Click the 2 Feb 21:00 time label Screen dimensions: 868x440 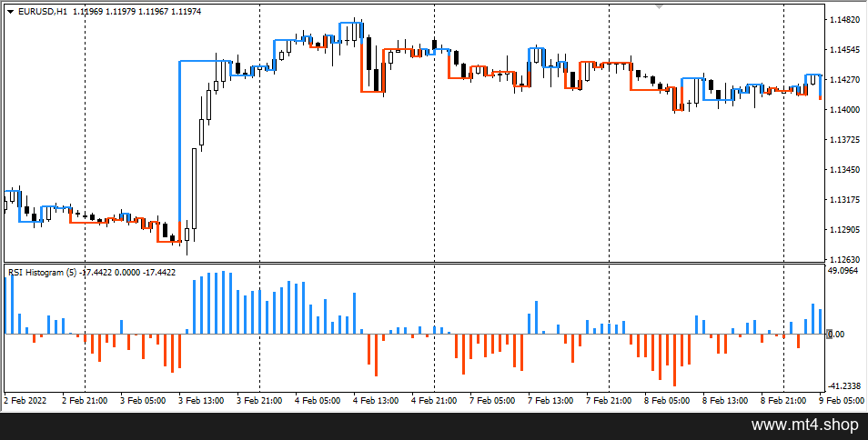85,401
